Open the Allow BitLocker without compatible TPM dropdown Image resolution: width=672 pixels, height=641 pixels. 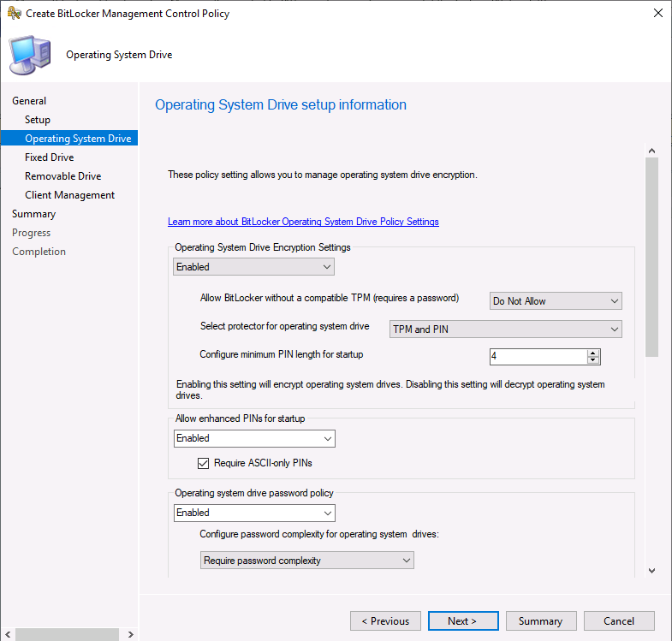(556, 301)
